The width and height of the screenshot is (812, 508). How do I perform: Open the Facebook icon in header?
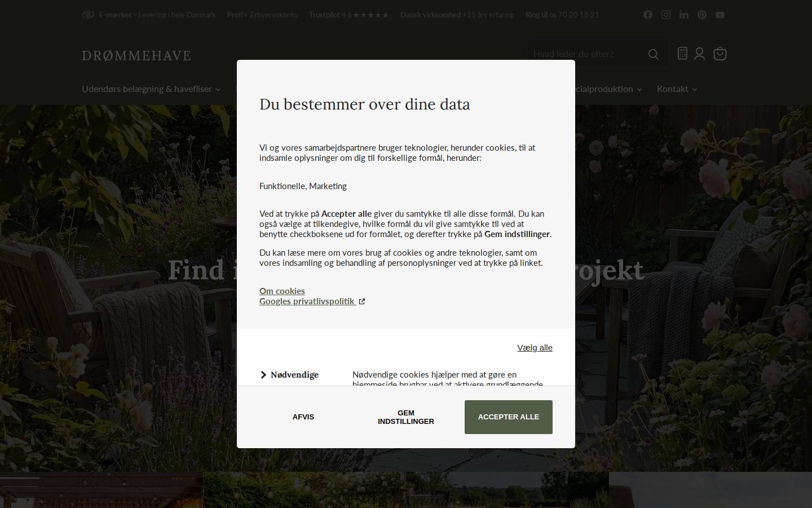648,15
